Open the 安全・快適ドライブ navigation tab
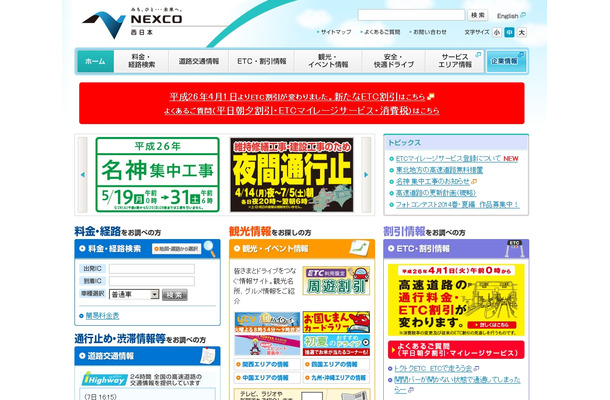The image size is (610, 400). [x=394, y=61]
